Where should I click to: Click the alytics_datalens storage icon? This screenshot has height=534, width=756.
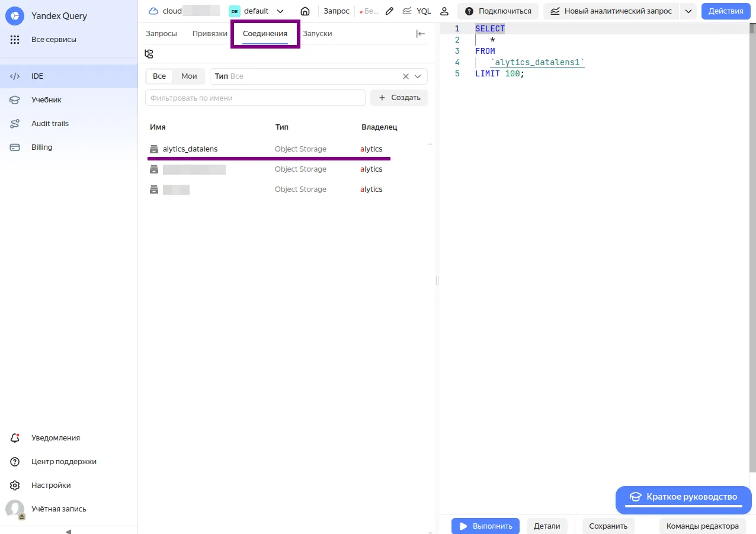click(154, 149)
